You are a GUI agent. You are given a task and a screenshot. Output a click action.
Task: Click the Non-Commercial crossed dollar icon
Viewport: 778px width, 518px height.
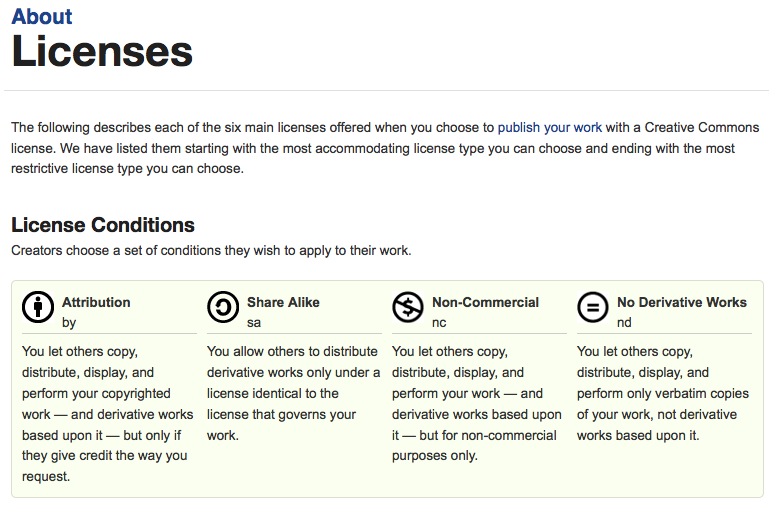(x=408, y=309)
